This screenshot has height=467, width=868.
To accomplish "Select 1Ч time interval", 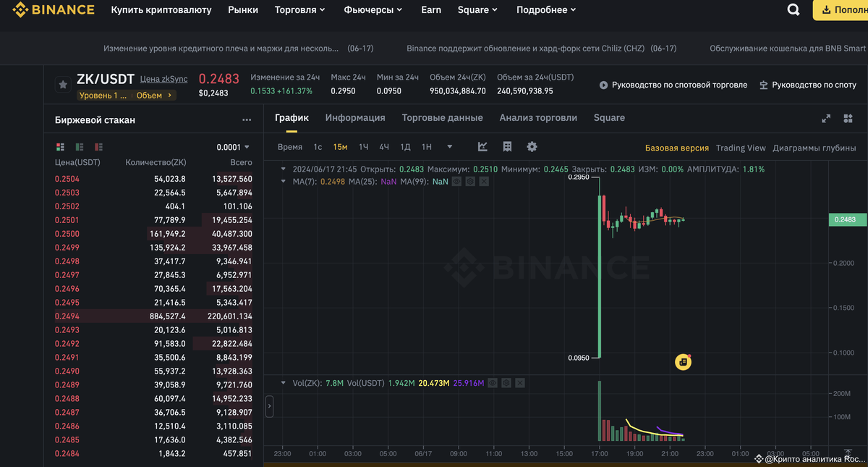I will [x=364, y=147].
